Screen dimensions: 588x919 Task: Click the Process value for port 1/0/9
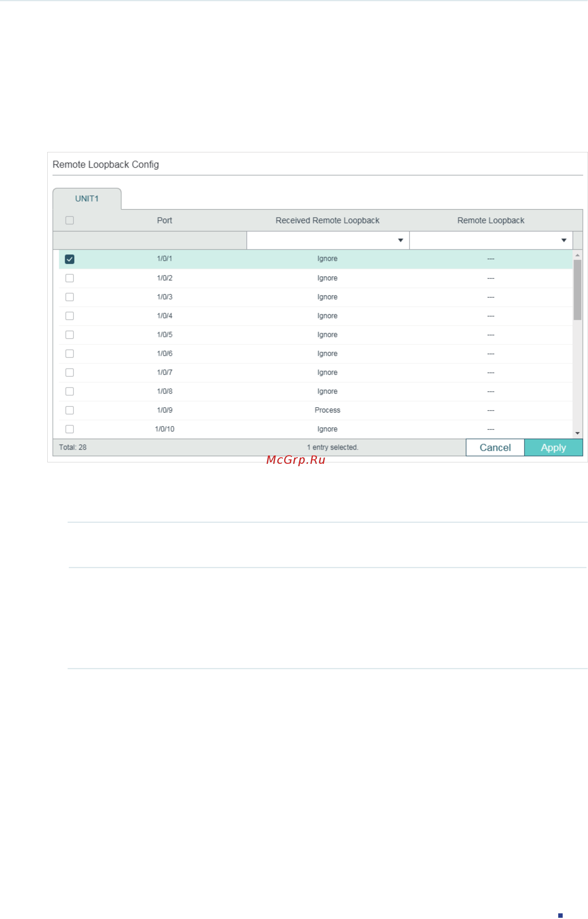(x=328, y=410)
